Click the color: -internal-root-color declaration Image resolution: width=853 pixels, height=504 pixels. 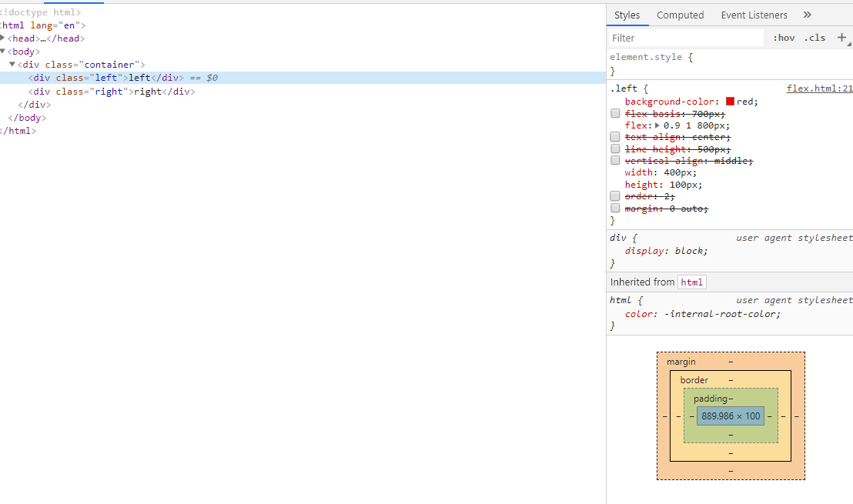(x=702, y=314)
